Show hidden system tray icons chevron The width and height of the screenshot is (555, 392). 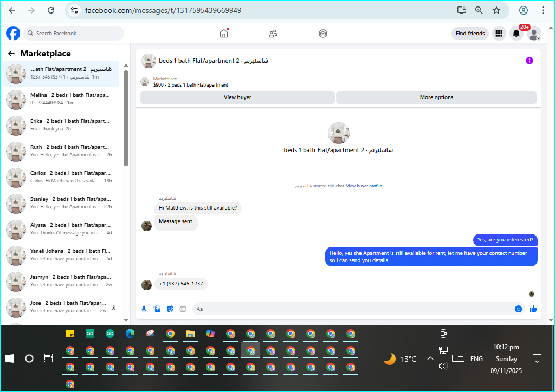(430, 359)
